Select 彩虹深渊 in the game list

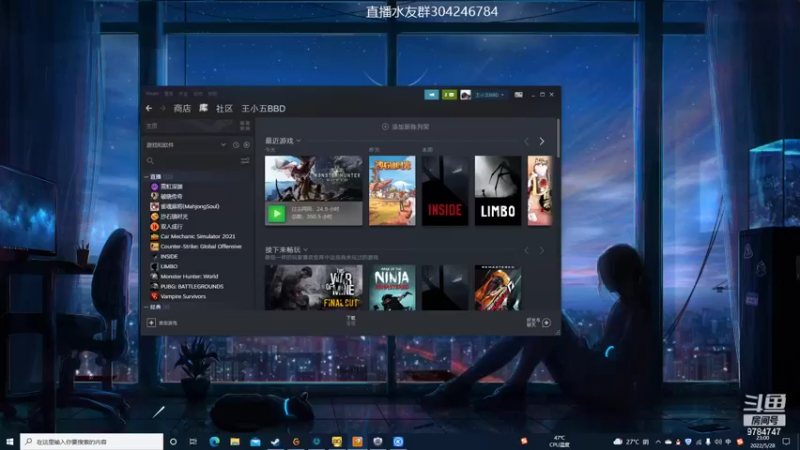point(171,186)
